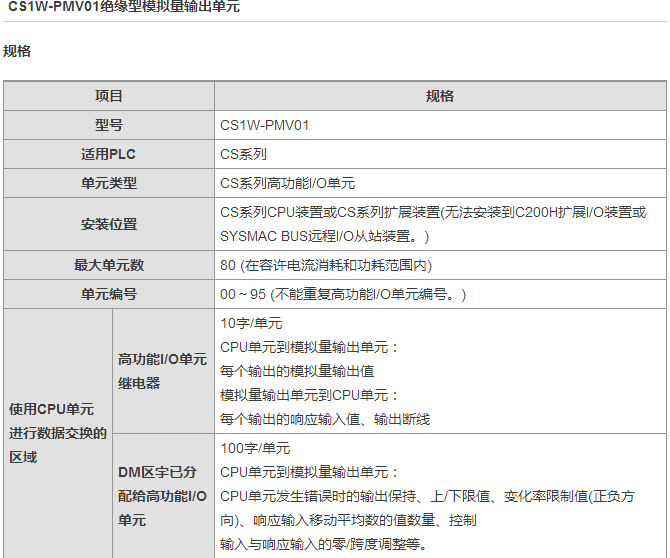This screenshot has height=558, width=670.
Task: Click the CS系列 value cell
Action: (243, 154)
